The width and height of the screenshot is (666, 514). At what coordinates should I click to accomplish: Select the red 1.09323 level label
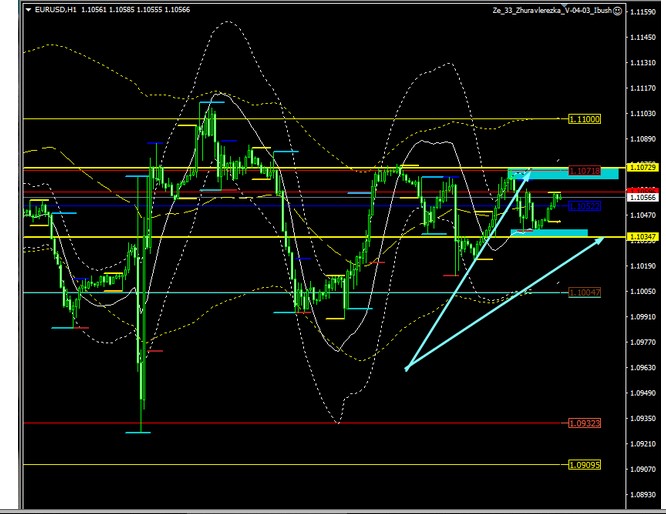click(x=584, y=423)
